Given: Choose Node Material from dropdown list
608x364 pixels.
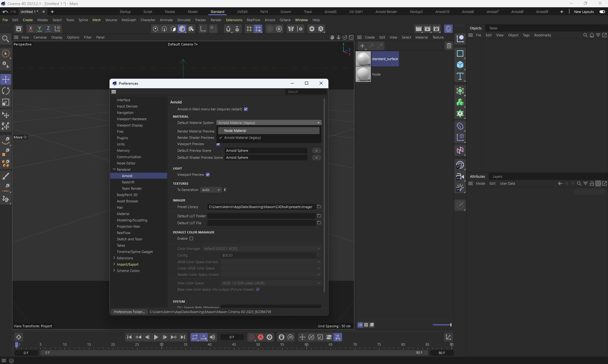Looking at the screenshot, I should coord(235,131).
